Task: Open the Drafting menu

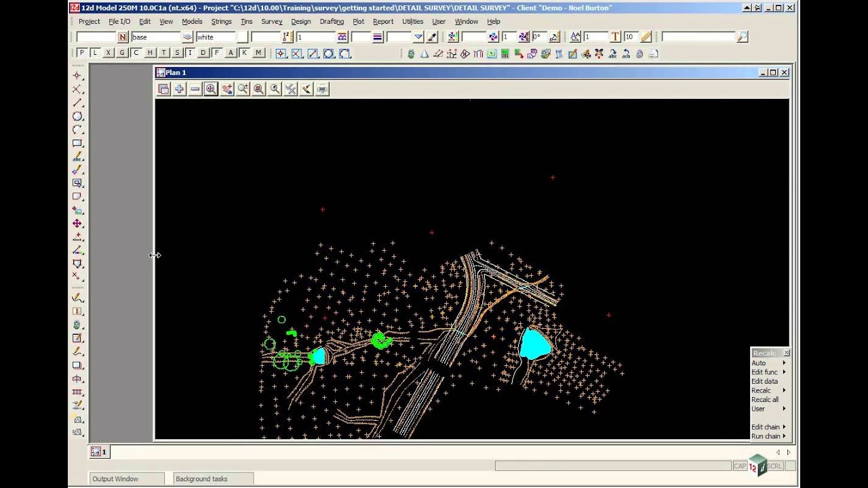Action: (332, 22)
